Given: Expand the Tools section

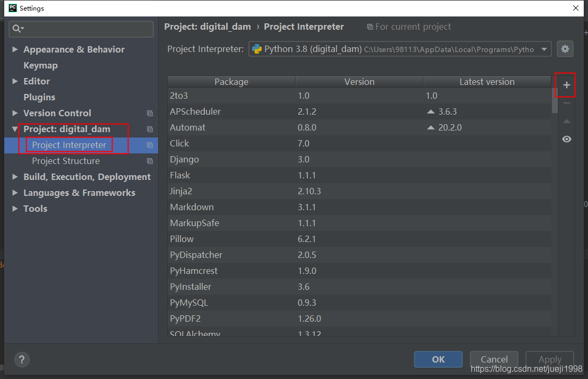Looking at the screenshot, I should [x=15, y=209].
